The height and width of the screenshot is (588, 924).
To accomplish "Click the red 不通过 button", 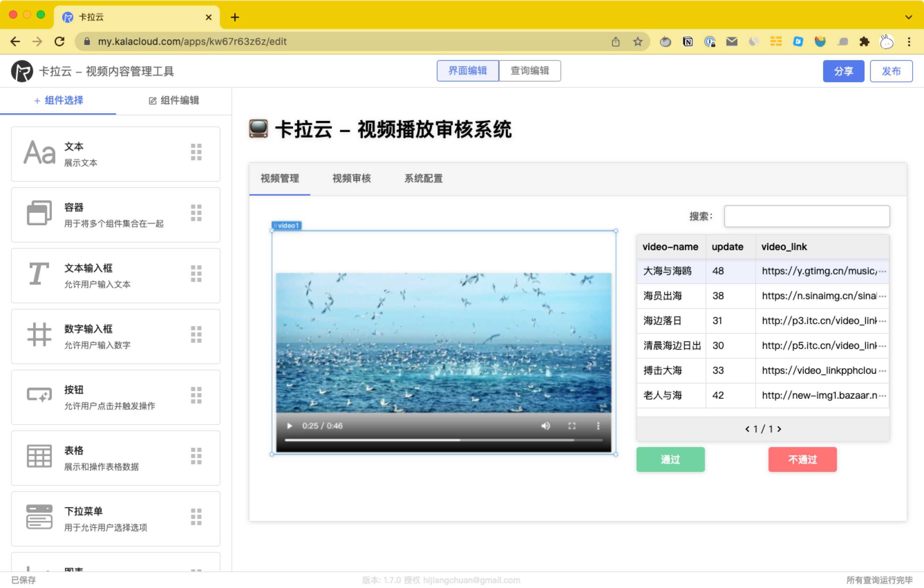I will coord(802,459).
